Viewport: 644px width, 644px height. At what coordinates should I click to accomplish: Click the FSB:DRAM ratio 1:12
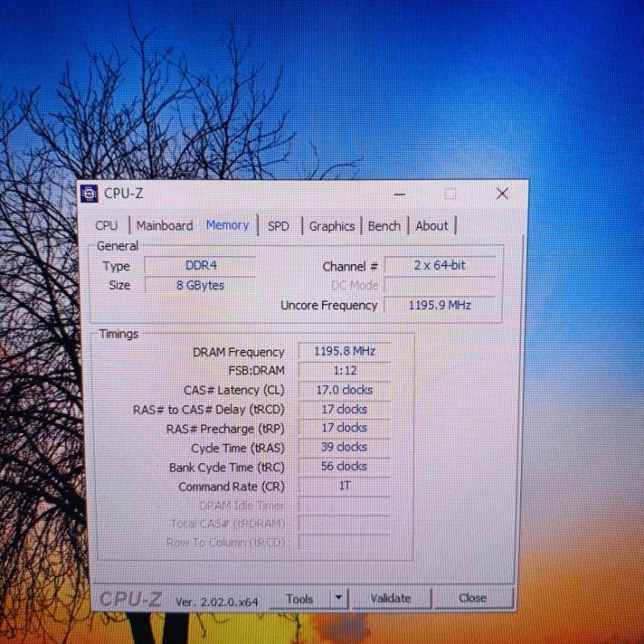click(345, 370)
